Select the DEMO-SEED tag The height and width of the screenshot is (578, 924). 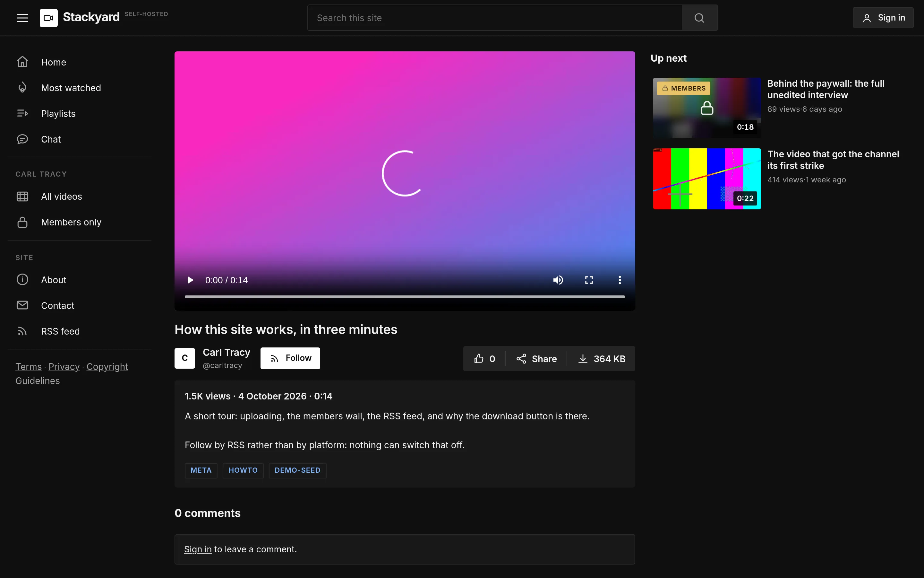297,470
